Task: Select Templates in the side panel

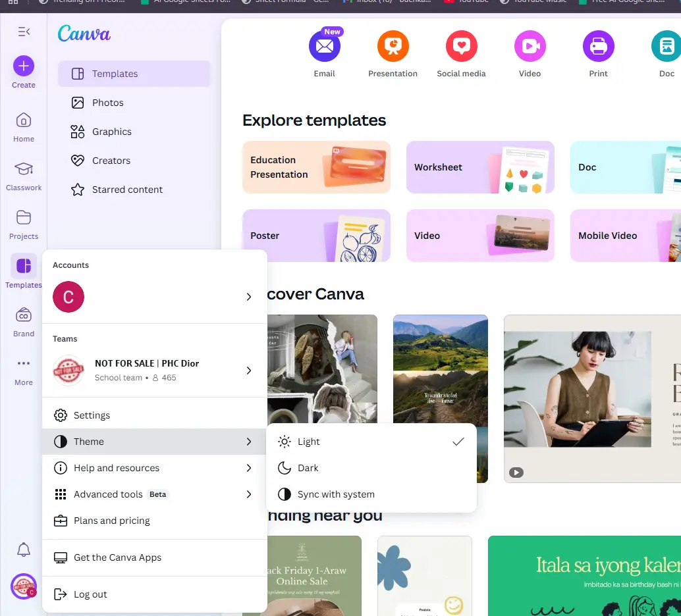Action: (134, 74)
